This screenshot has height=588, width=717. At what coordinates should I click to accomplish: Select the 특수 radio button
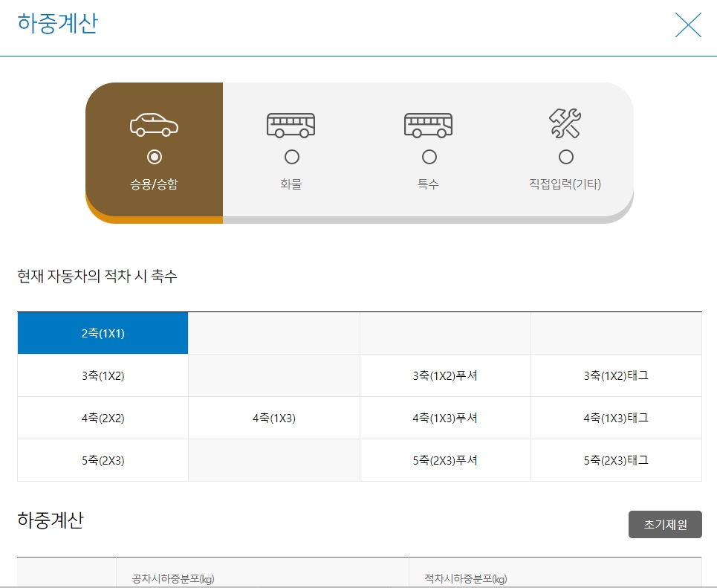pos(429,157)
